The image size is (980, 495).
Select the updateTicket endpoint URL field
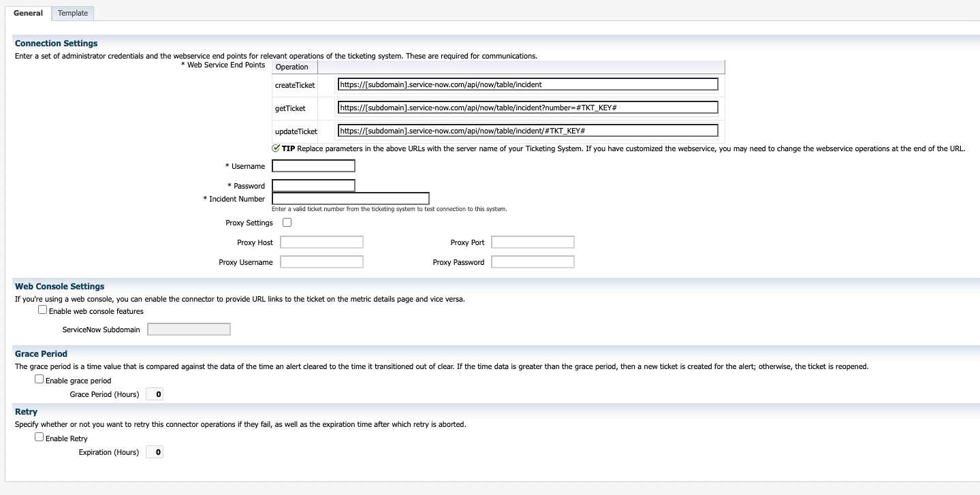(x=528, y=131)
